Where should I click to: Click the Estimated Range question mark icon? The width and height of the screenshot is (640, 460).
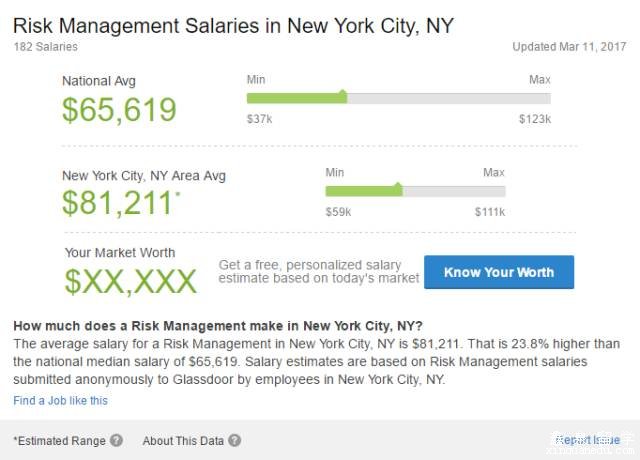[x=116, y=440]
